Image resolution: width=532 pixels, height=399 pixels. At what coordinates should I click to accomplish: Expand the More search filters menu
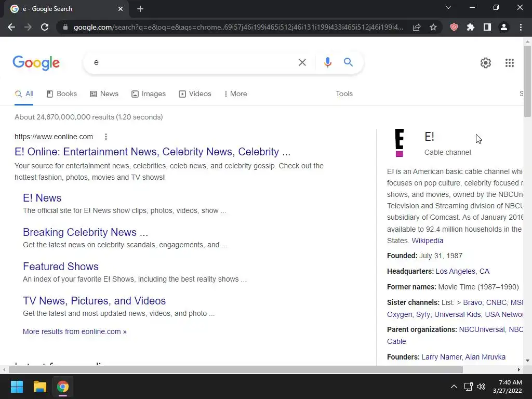pyautogui.click(x=235, y=94)
